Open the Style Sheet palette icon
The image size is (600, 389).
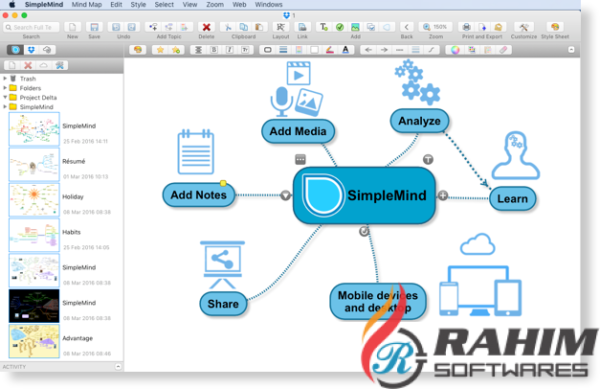(555, 27)
